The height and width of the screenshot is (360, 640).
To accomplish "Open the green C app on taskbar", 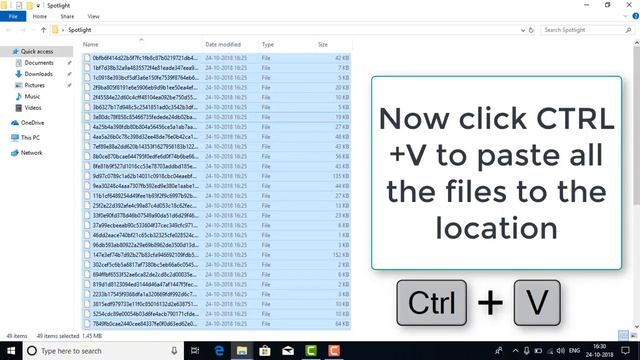I will point(311,351).
